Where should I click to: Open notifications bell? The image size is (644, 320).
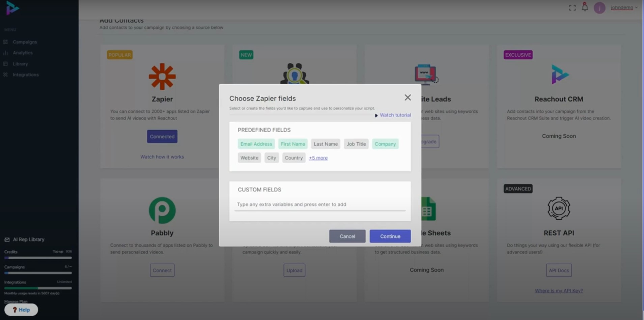click(x=585, y=7)
